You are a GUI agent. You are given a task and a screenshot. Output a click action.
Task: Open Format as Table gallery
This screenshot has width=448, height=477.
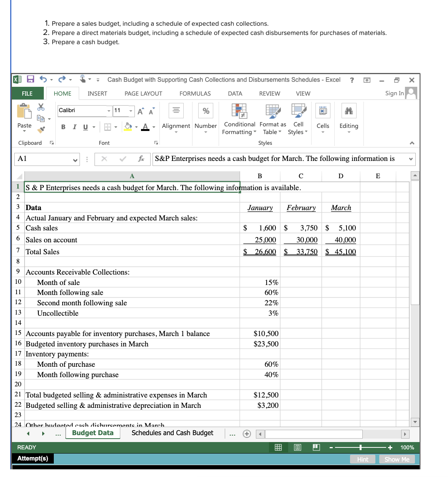(x=273, y=119)
